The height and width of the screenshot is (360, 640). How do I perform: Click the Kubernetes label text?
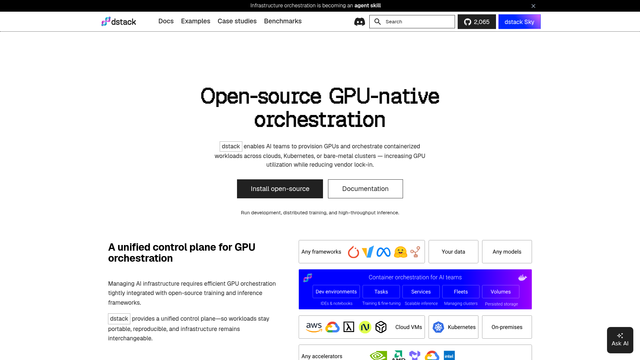click(x=461, y=327)
